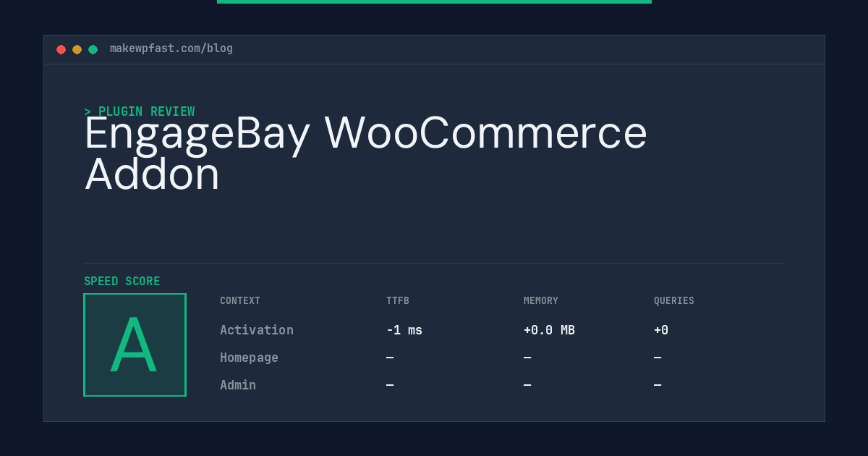Viewport: 868px width, 456px height.
Task: Click the red close dot
Action: pos(61,49)
